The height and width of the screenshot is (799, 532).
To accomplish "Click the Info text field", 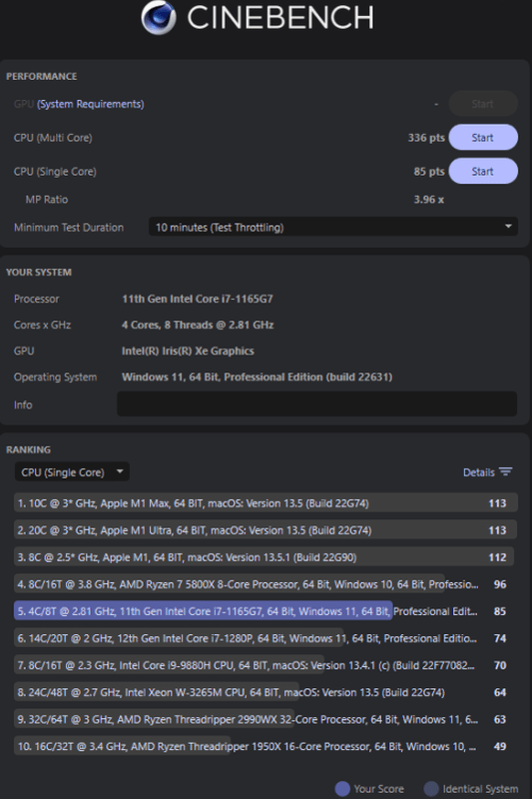I will (316, 404).
